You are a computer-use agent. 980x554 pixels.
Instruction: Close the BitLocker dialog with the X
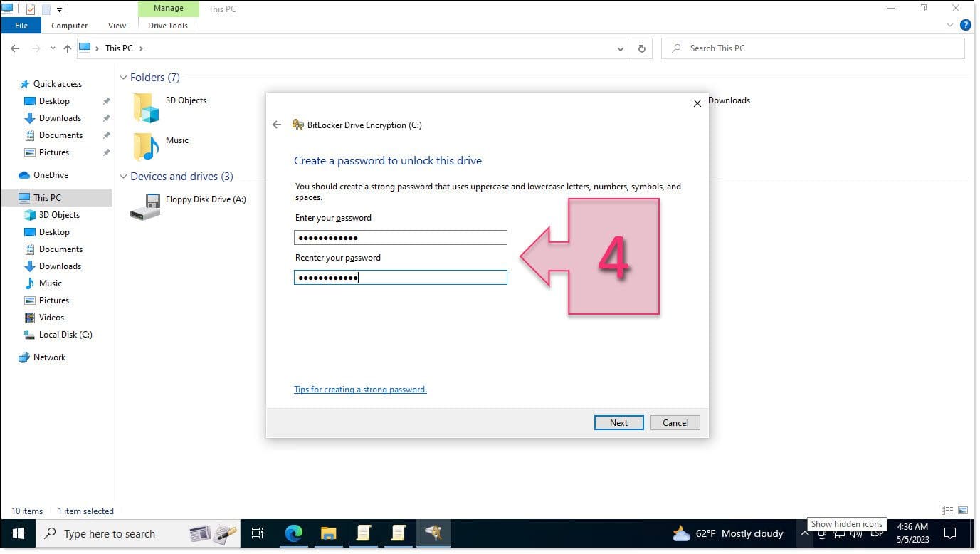(x=697, y=103)
